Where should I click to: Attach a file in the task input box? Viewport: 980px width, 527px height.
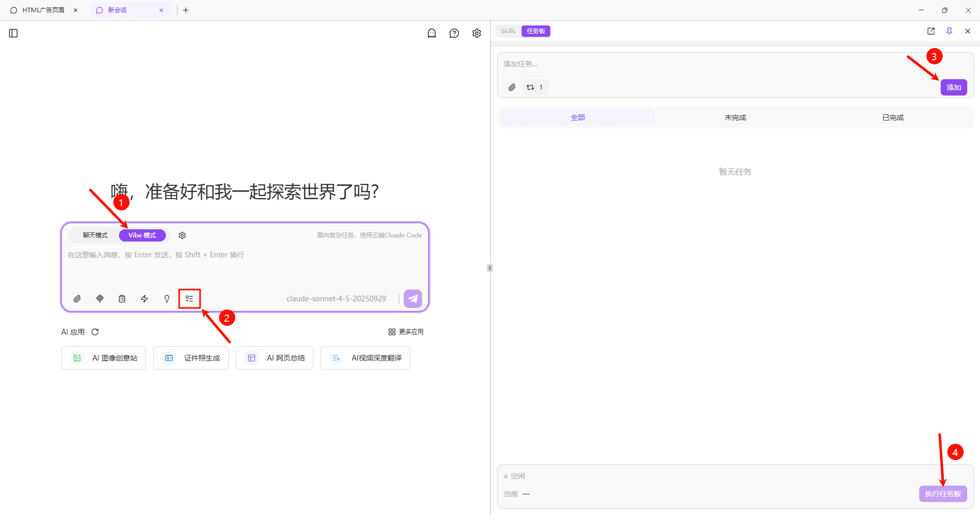(x=512, y=87)
